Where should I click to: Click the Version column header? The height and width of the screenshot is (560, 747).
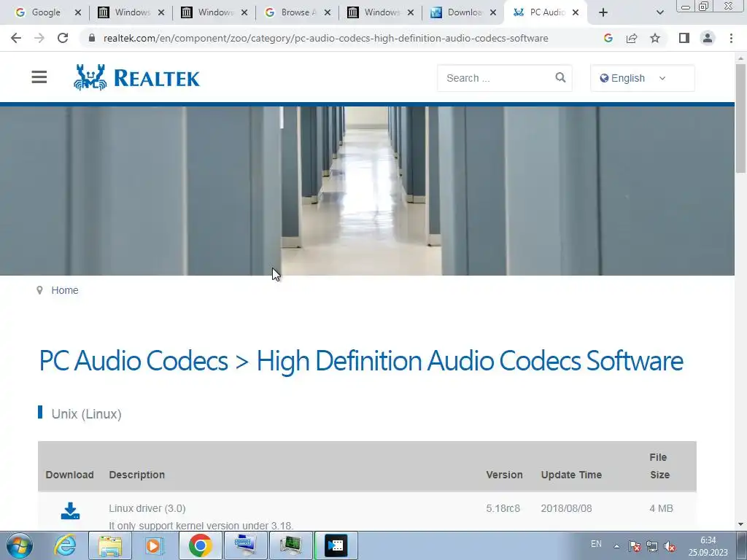[x=504, y=475]
